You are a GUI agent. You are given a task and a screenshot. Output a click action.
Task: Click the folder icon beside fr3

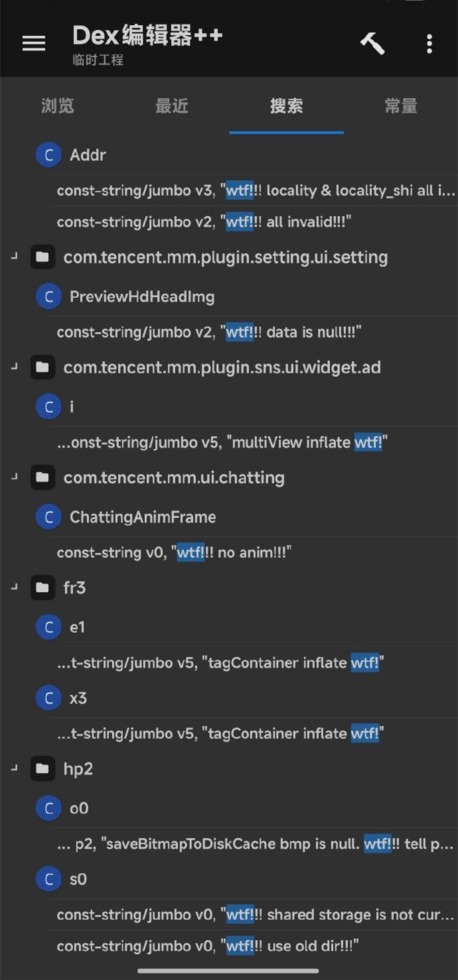[x=42, y=587]
